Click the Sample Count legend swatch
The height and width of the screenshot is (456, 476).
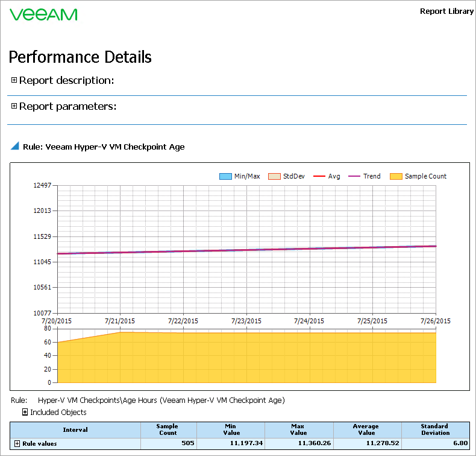396,176
